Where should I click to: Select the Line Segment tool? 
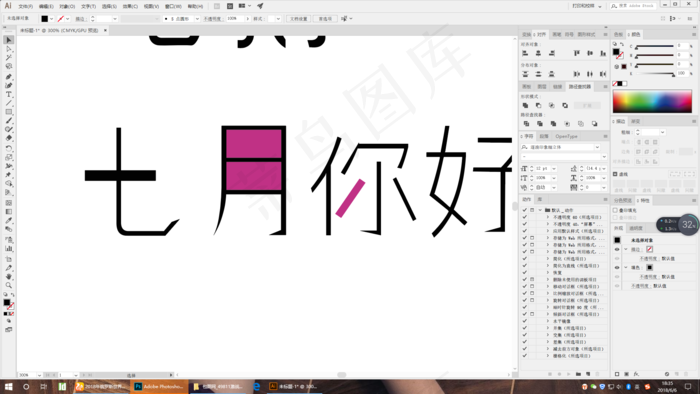(x=8, y=103)
